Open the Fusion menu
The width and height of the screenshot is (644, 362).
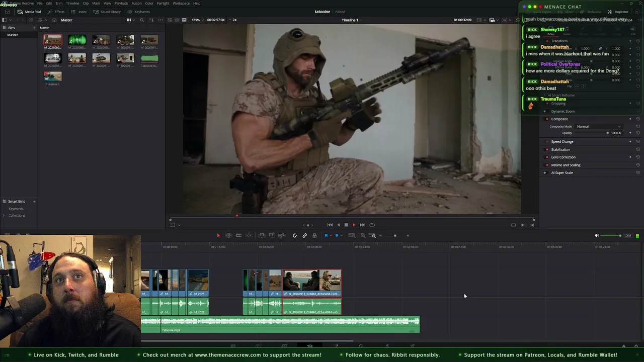coord(136,4)
